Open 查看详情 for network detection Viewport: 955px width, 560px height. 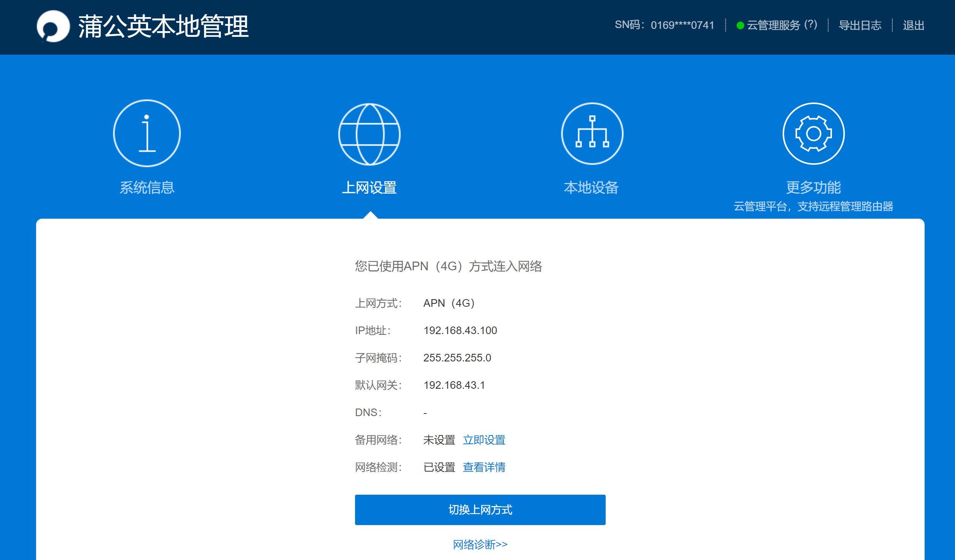484,467
